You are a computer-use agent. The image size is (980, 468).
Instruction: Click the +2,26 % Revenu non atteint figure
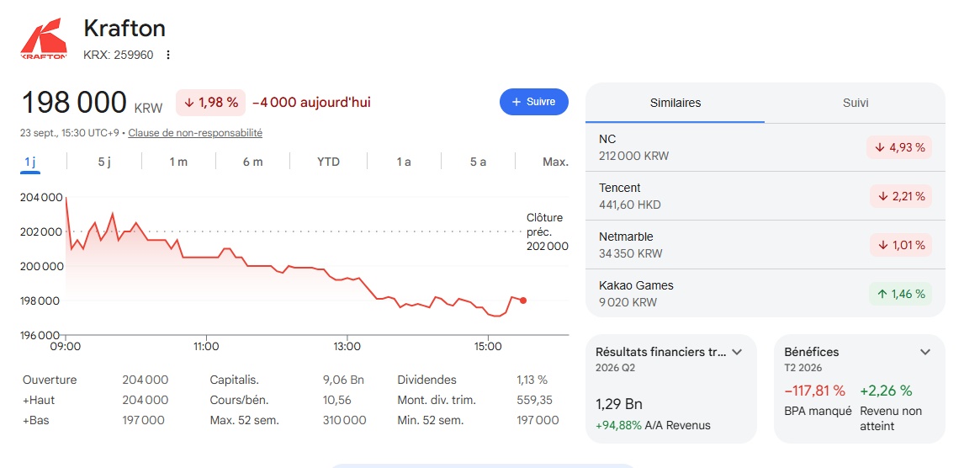coord(886,391)
